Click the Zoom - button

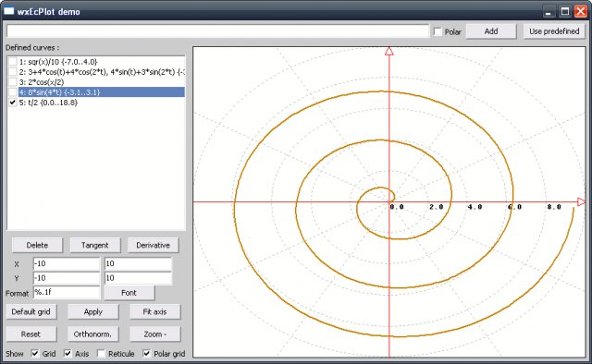[154, 334]
